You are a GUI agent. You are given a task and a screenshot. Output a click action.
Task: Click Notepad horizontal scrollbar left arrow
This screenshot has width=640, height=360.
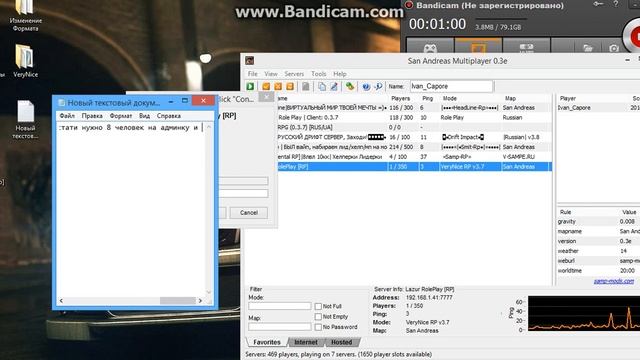click(61, 301)
